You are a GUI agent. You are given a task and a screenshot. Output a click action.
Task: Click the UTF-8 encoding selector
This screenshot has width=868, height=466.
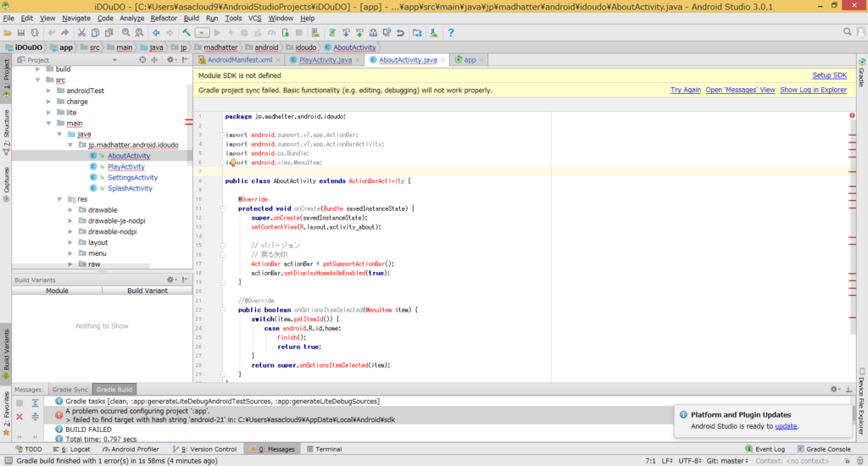pyautogui.click(x=690, y=460)
